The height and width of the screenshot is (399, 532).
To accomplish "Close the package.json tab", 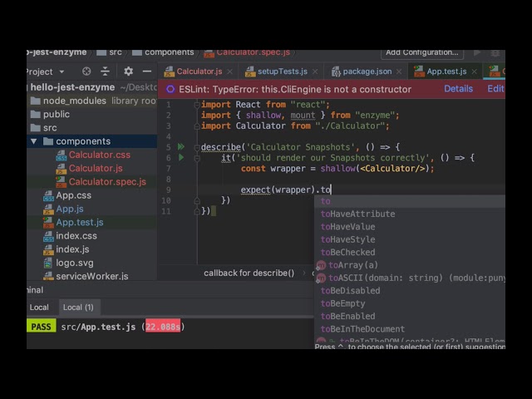I will click(399, 71).
